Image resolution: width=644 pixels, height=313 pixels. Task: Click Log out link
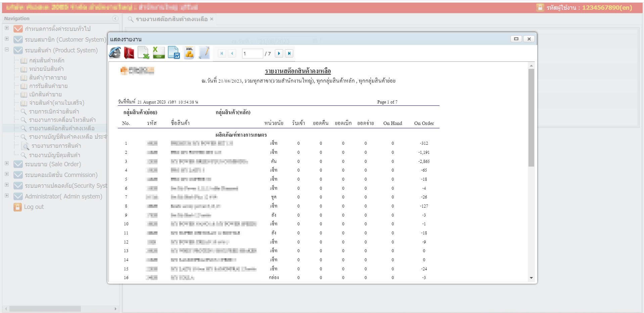34,207
